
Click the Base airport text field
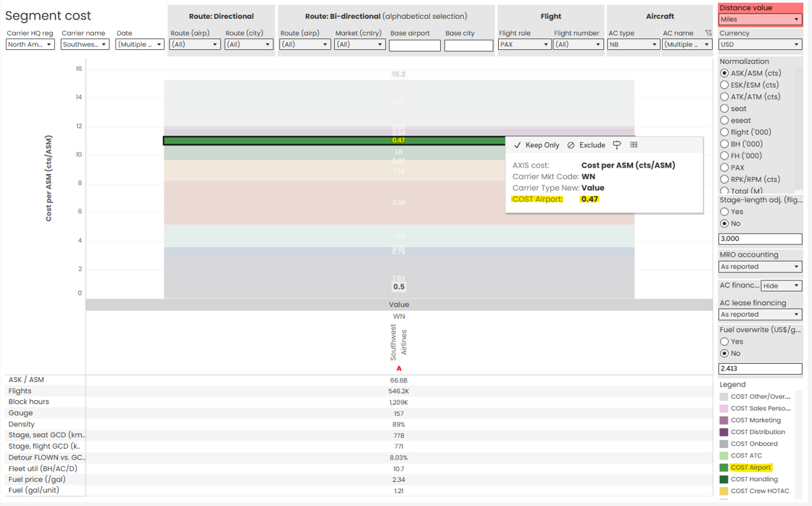414,46
